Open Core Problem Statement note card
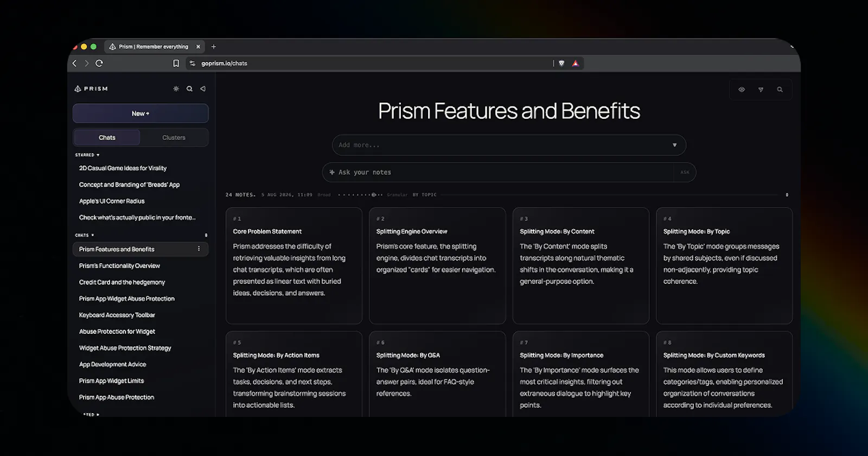The width and height of the screenshot is (868, 456). 294,265
